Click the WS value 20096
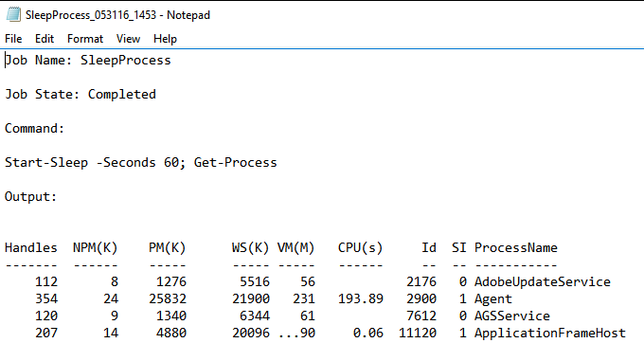The image size is (644, 343). pos(251,333)
